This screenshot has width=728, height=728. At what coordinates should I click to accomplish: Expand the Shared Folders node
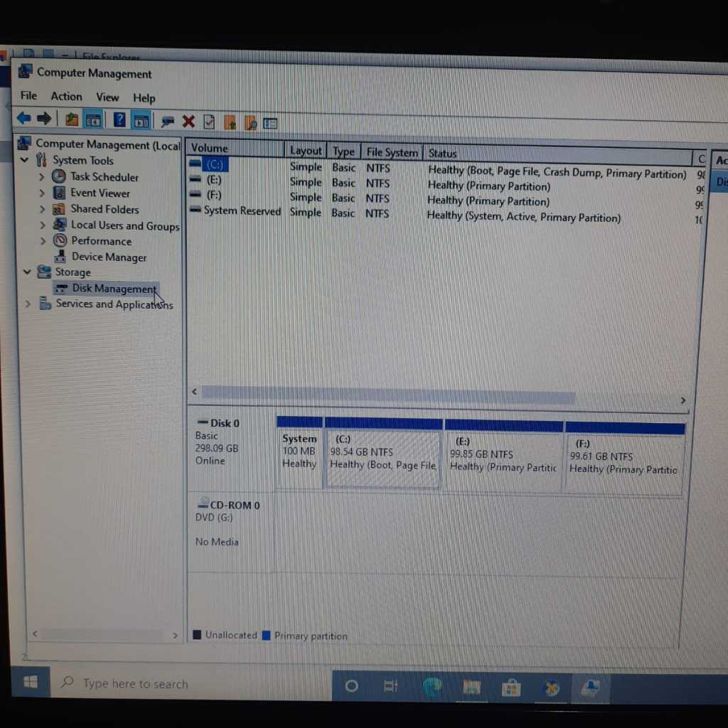(42, 209)
